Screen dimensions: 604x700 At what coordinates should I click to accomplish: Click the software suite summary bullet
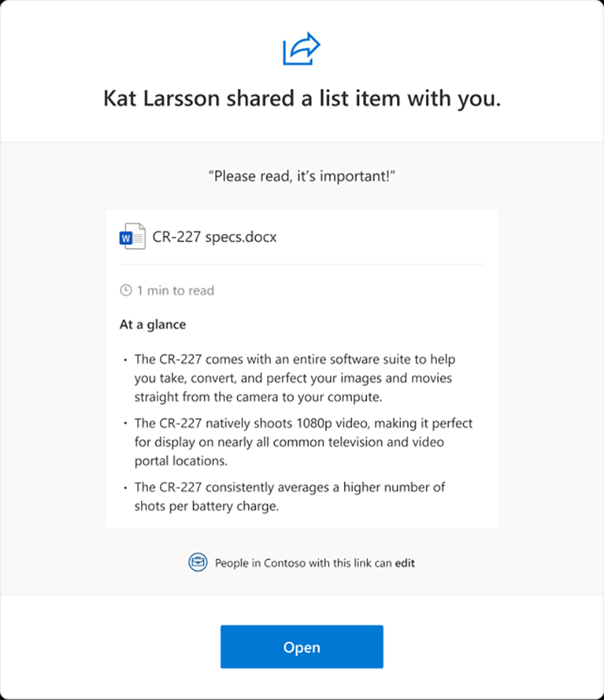pyautogui.click(x=304, y=378)
